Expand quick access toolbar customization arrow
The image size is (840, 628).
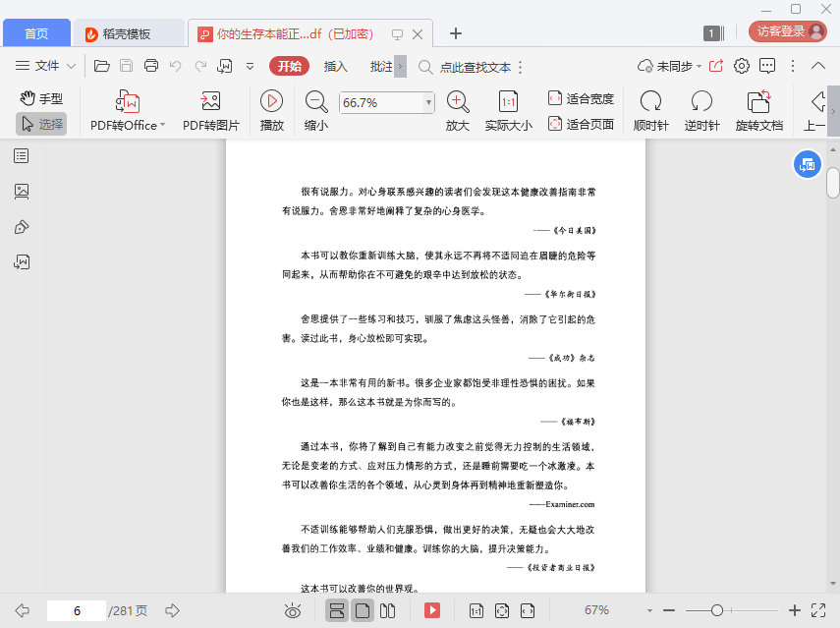[250, 67]
